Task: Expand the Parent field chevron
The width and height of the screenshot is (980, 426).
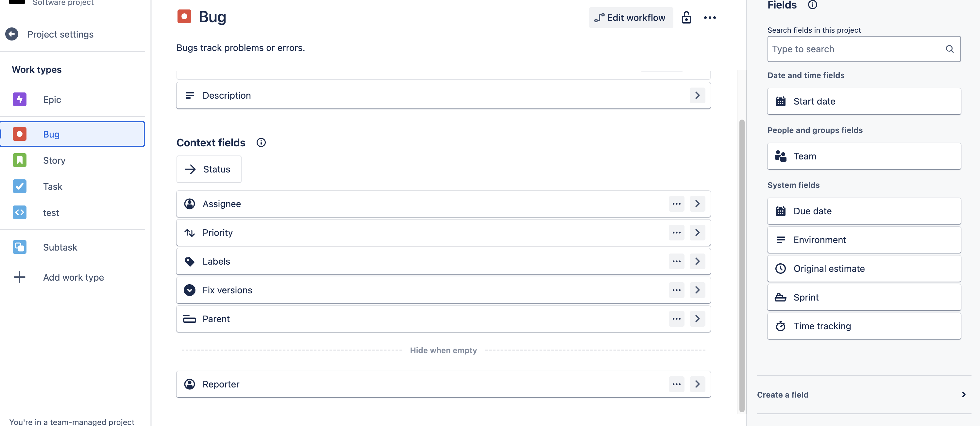Action: (697, 319)
